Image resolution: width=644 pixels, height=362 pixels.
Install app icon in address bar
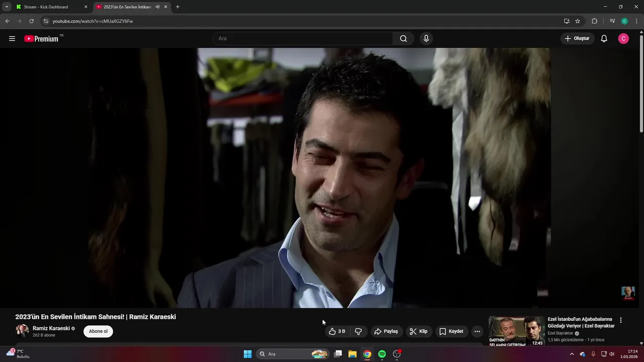pyautogui.click(x=567, y=21)
